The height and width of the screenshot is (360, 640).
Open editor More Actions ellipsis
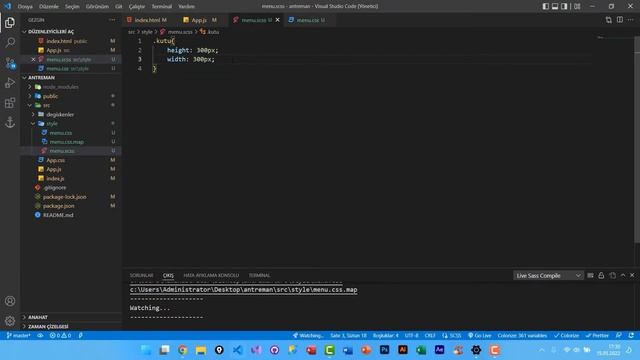point(631,20)
